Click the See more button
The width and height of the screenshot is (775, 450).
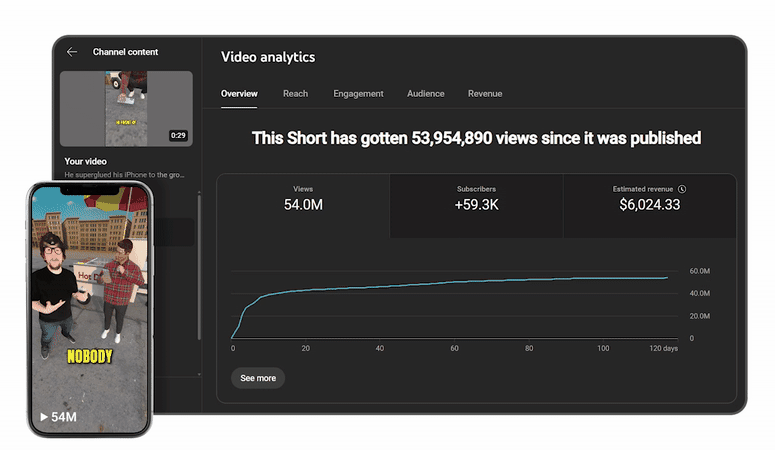tap(258, 378)
